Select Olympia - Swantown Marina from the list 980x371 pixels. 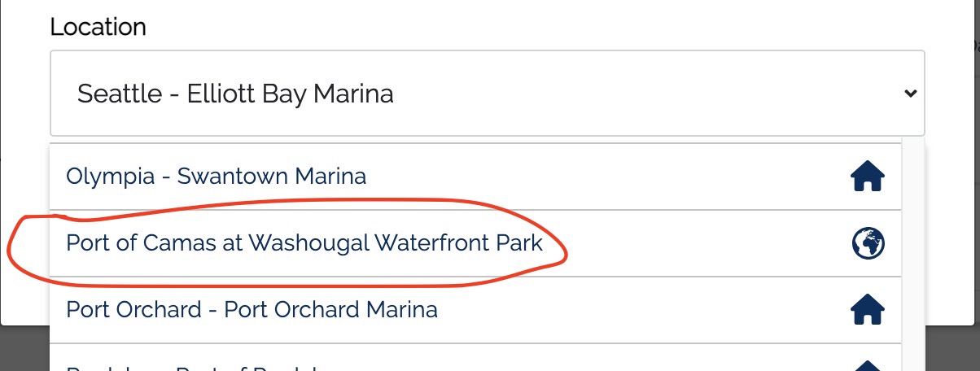click(216, 177)
